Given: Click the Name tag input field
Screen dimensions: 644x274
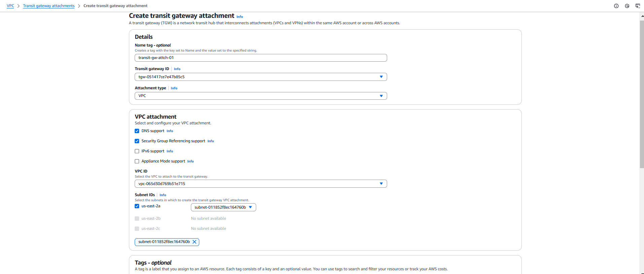Looking at the screenshot, I should (261, 58).
